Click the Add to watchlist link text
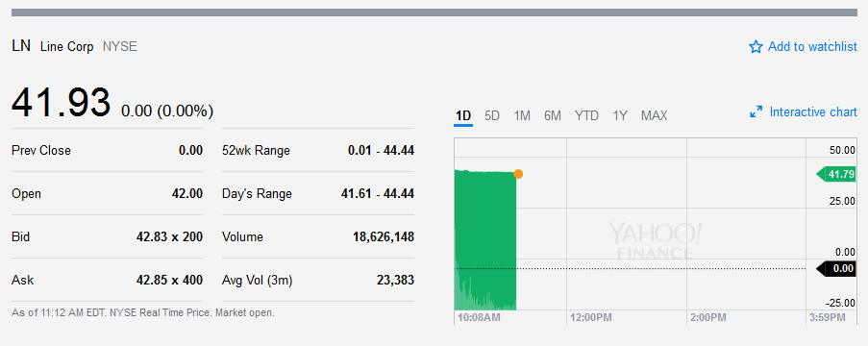The width and height of the screenshot is (868, 346). click(x=812, y=47)
